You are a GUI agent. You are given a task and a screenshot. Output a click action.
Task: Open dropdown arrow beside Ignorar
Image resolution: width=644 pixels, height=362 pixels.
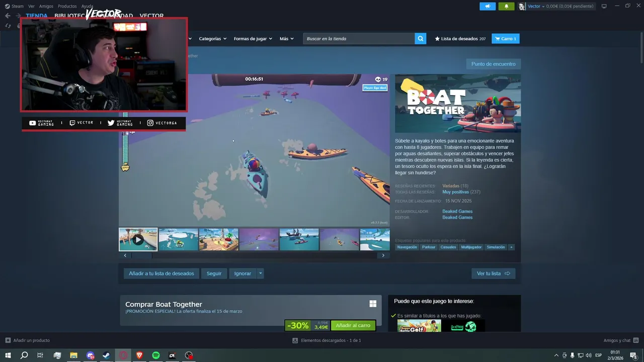point(260,274)
